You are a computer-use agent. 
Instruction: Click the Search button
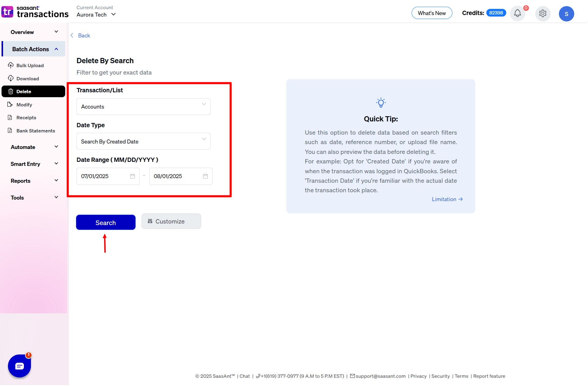105,222
